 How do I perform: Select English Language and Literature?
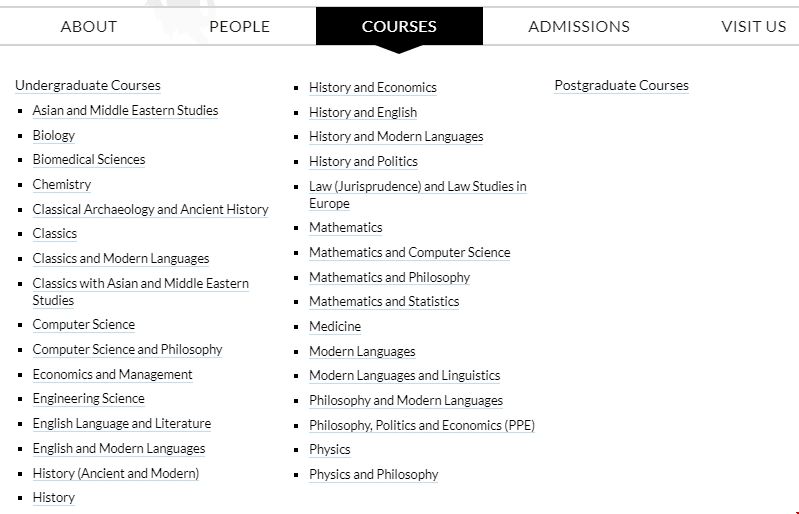[x=122, y=424]
